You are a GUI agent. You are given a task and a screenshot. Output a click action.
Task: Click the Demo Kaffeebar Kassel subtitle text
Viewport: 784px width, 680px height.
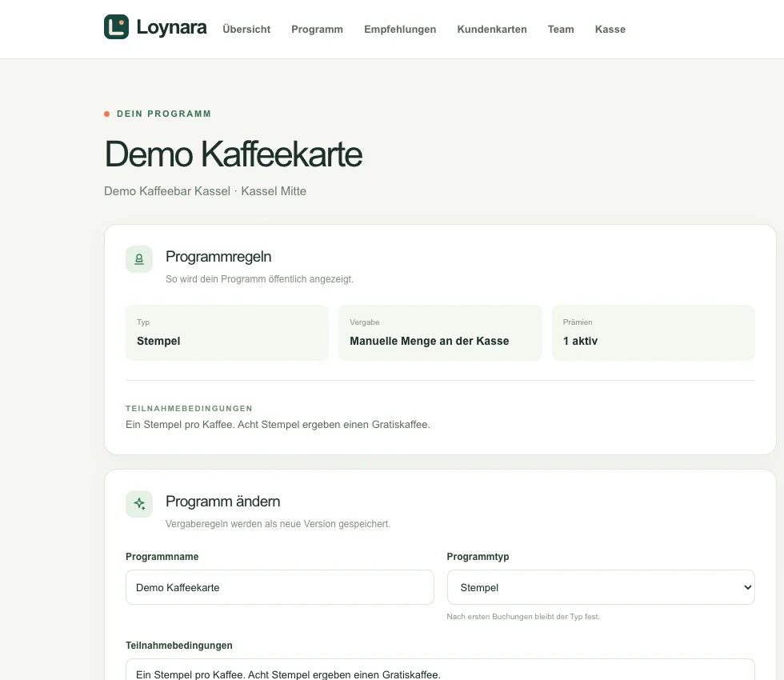click(205, 191)
